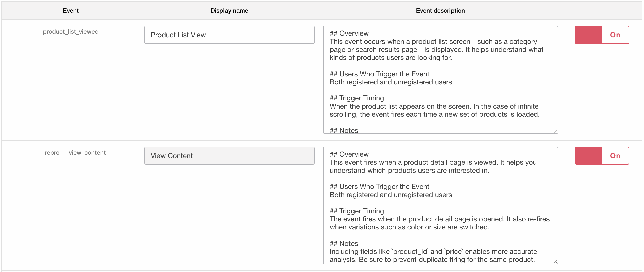Viewport: 644px width, 272px height.
Task: Place cursor on Overview heading in product list description
Action: pyautogui.click(x=349, y=33)
